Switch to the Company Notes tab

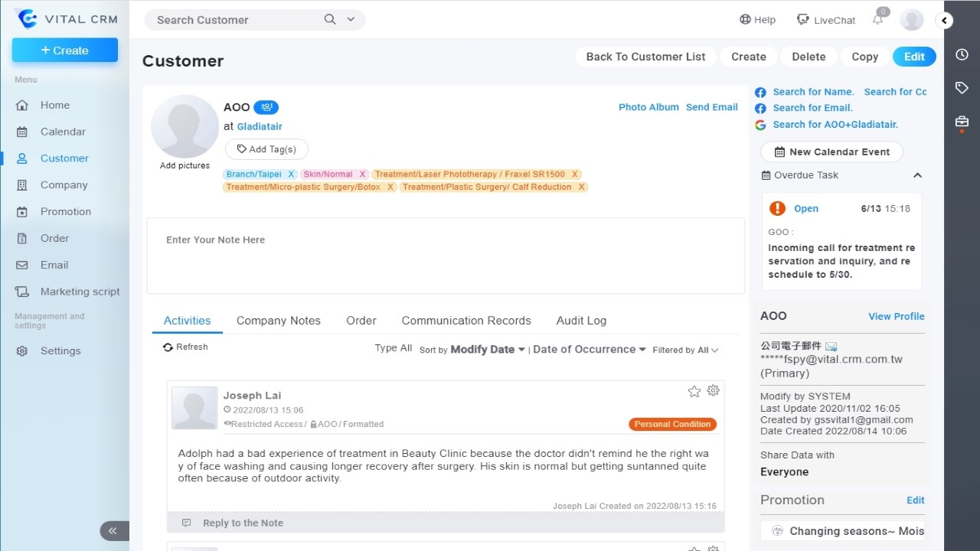[x=278, y=321]
